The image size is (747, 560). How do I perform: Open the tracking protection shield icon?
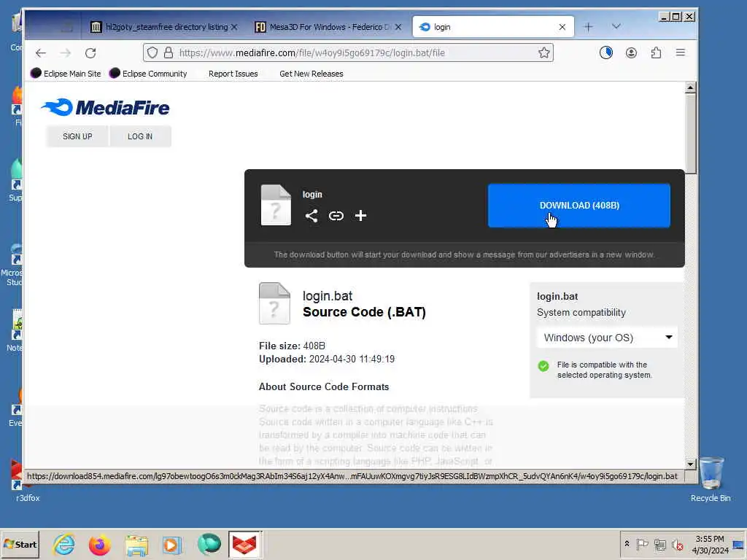(152, 52)
